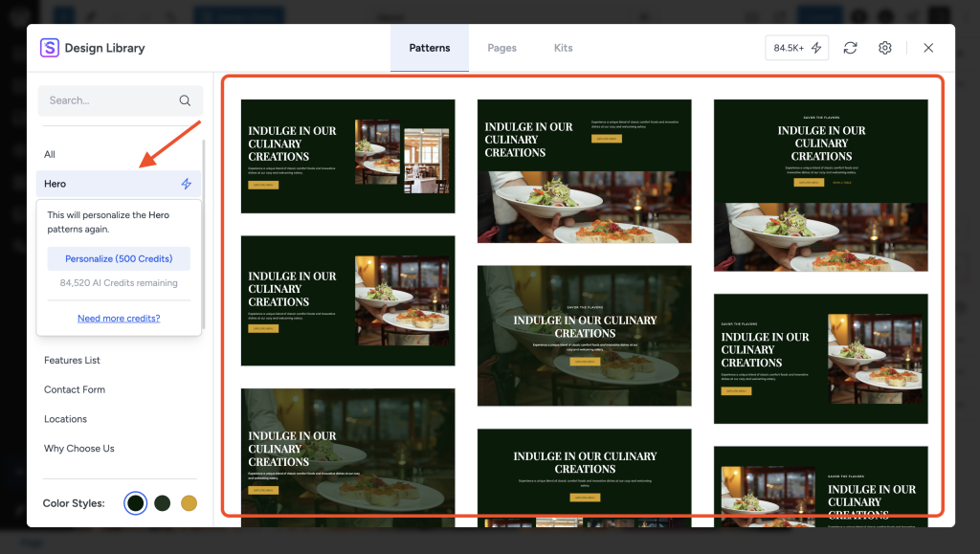980x554 pixels.
Task: Select the All category
Action: coord(50,154)
